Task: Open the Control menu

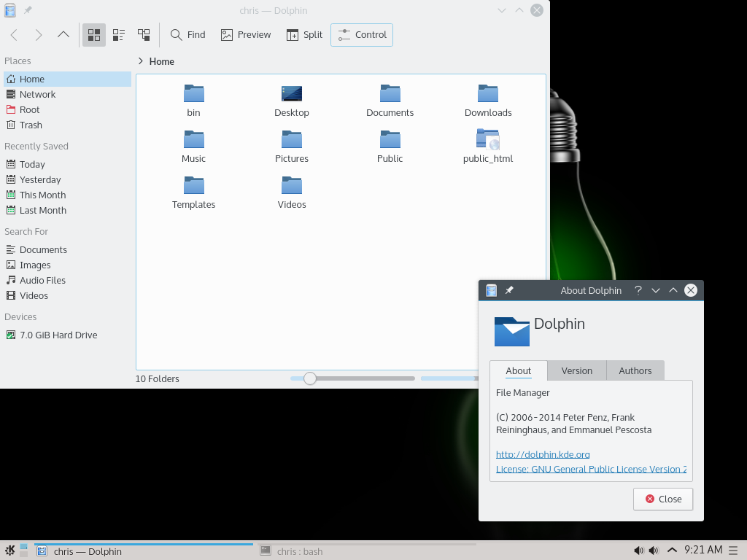Action: point(362,35)
